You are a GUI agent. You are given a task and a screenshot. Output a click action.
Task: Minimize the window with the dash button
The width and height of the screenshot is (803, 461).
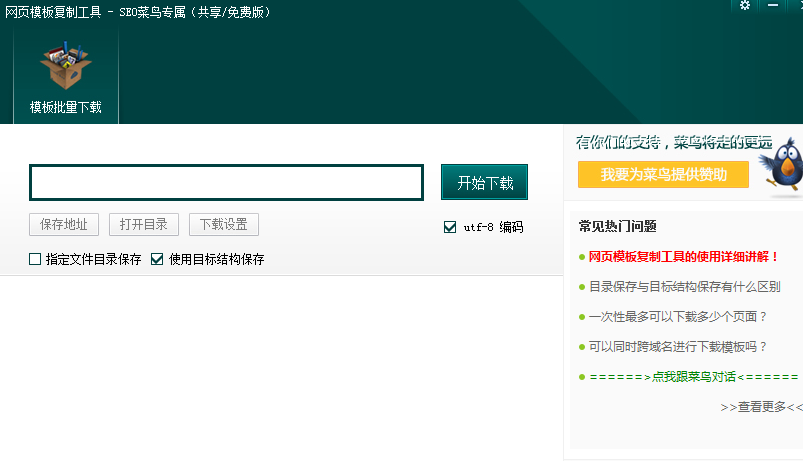773,6
